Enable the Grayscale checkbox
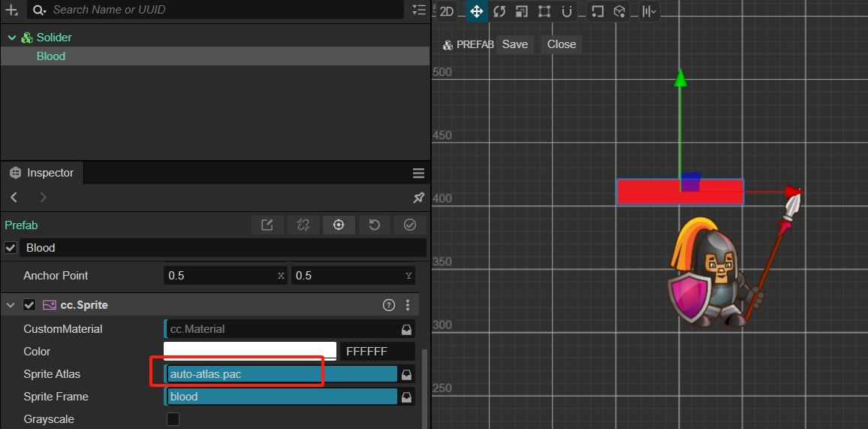Image resolution: width=868 pixels, height=429 pixels. (173, 419)
